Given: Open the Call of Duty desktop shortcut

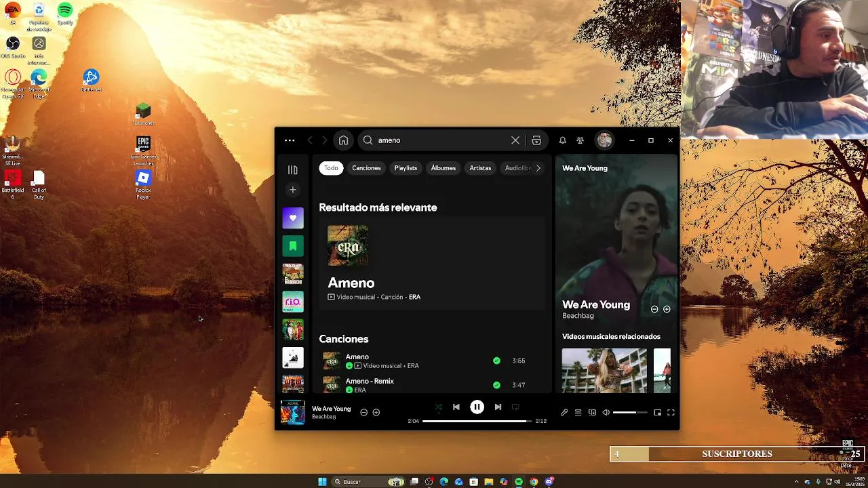Looking at the screenshot, I should tap(39, 184).
